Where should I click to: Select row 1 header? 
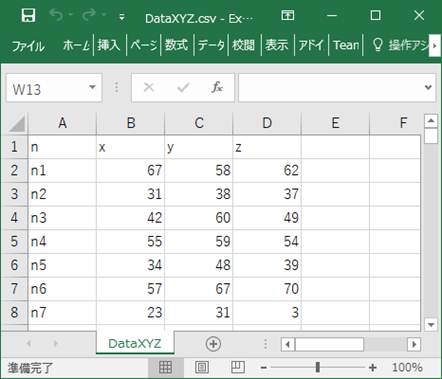pos(14,147)
